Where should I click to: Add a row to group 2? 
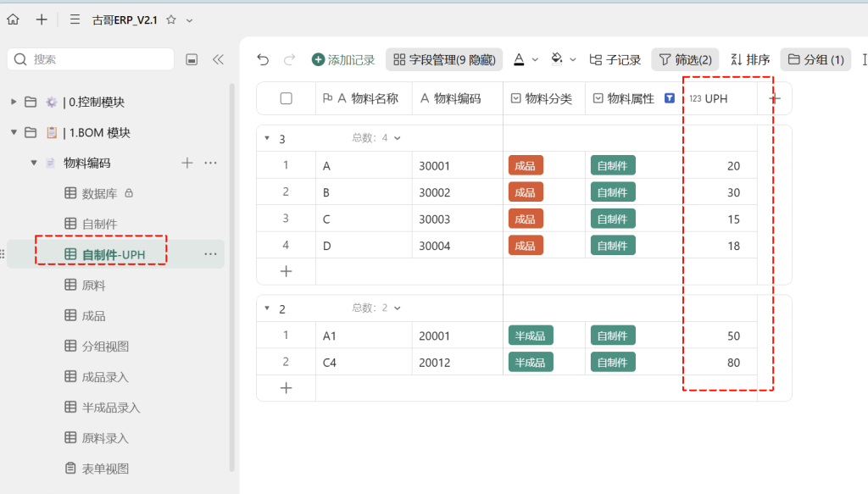coord(287,388)
